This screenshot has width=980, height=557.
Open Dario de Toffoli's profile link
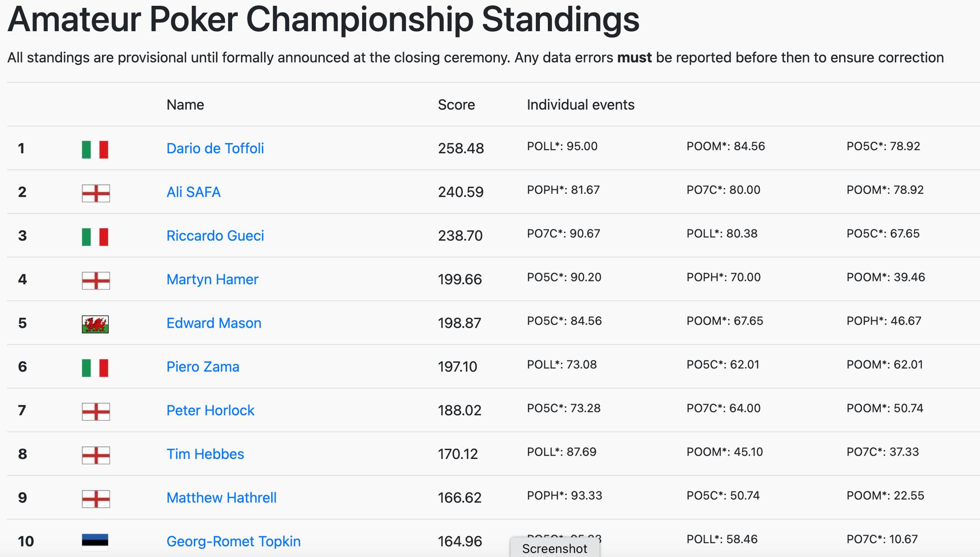tap(215, 148)
